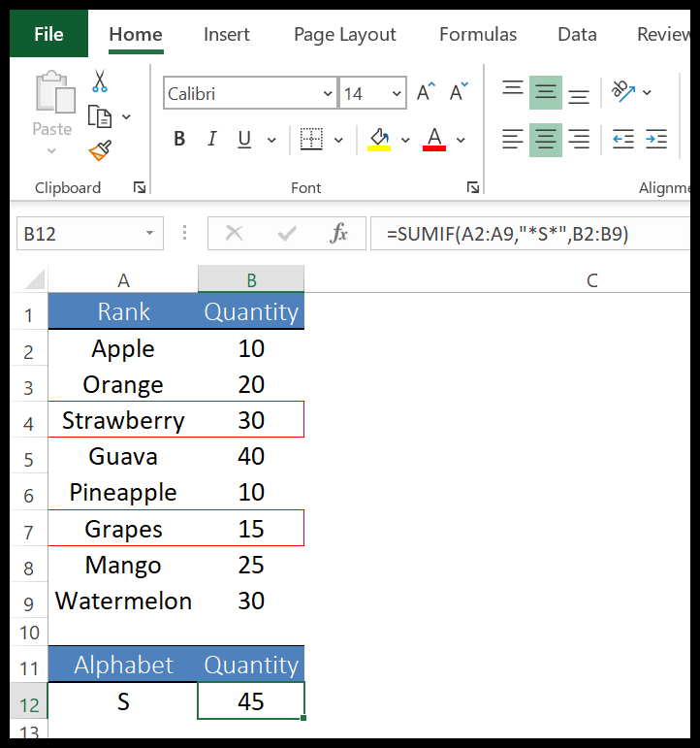Click into the SUMIF formula bar

tap(530, 233)
